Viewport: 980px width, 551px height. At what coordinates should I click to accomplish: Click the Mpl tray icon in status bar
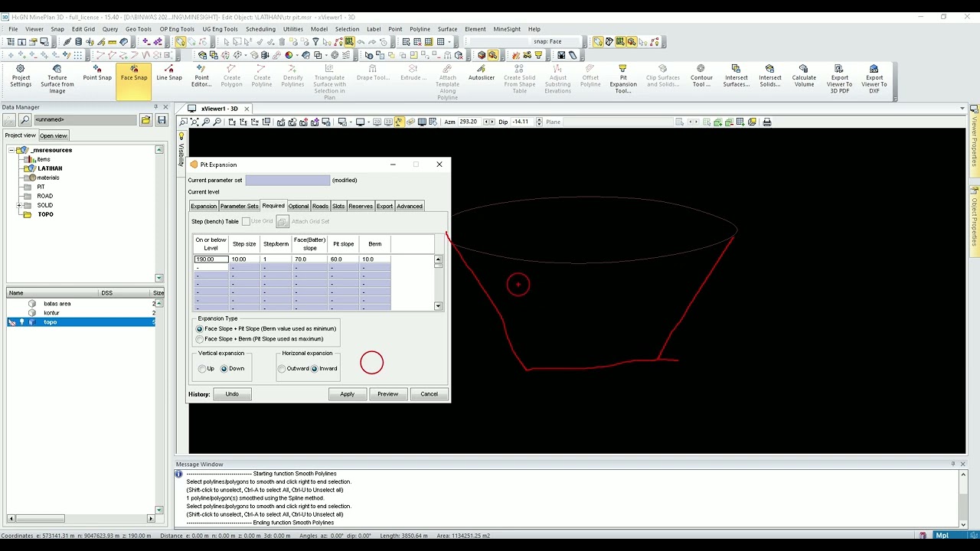(x=942, y=536)
